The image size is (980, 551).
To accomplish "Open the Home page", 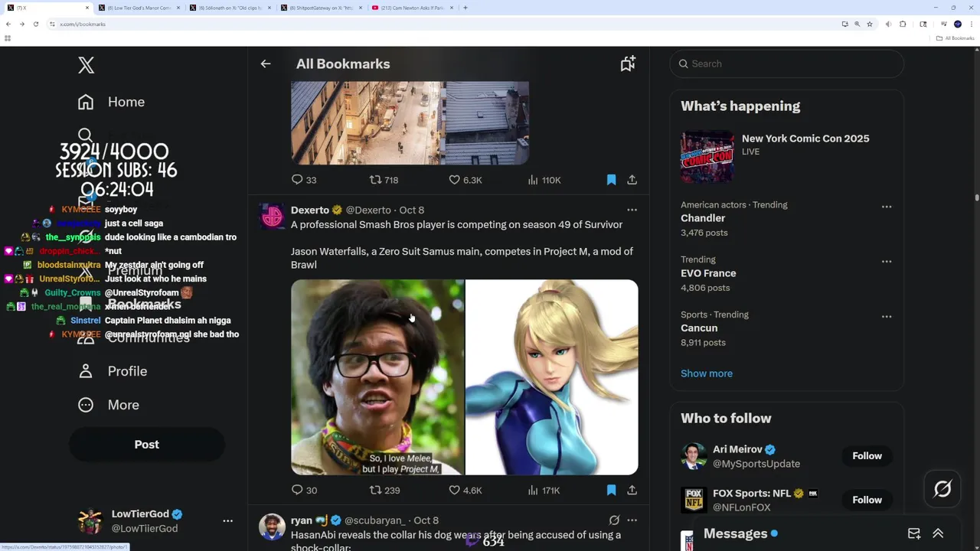I will tap(112, 102).
